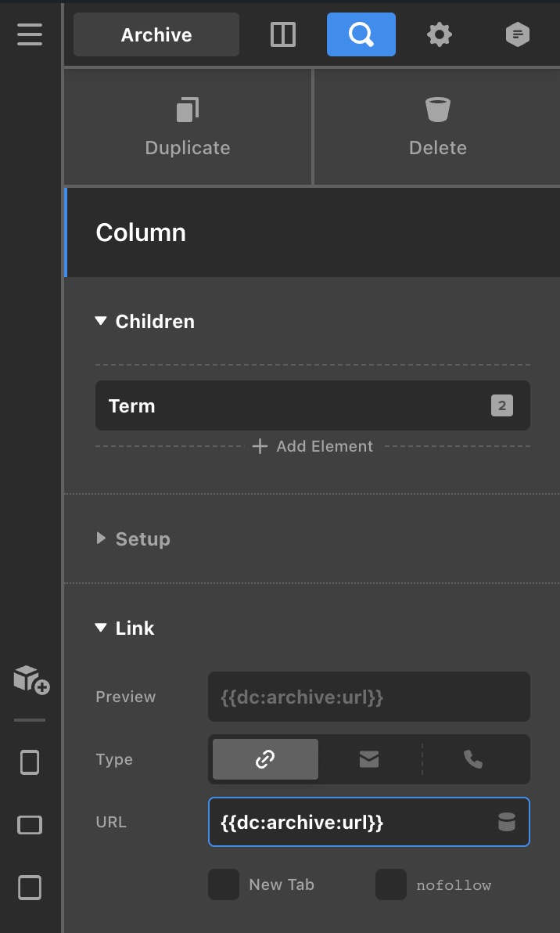Select the search inspector icon
560x933 pixels.
point(361,34)
